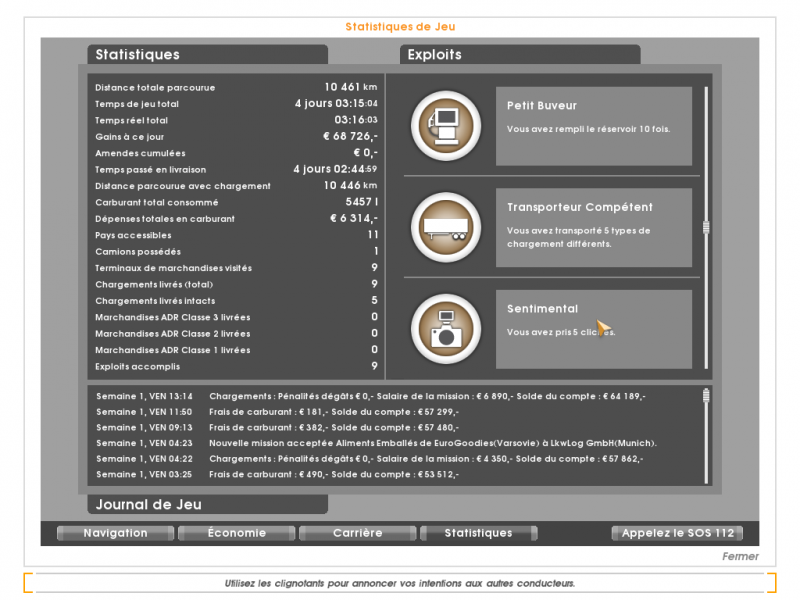This screenshot has width=800, height=600.
Task: Click journal entry Semaine 1, VEN 04:22
Action: coord(369,459)
